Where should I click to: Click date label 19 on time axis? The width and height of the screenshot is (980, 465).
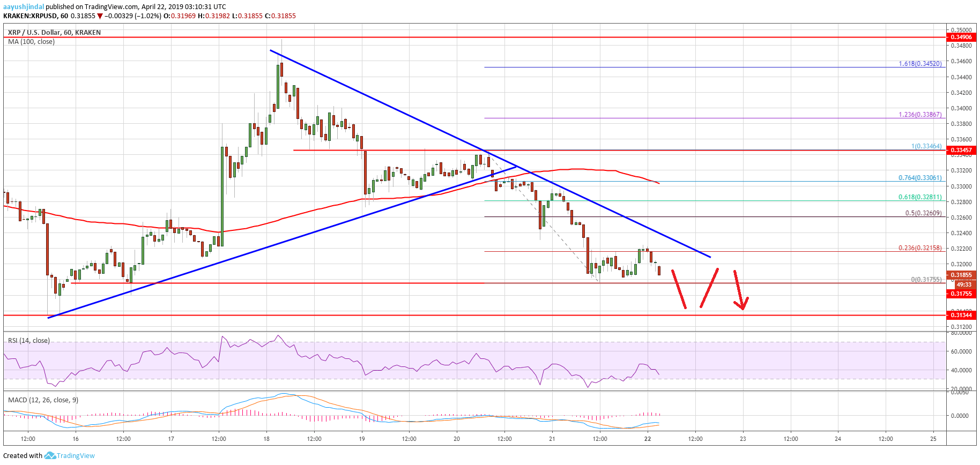[362, 439]
